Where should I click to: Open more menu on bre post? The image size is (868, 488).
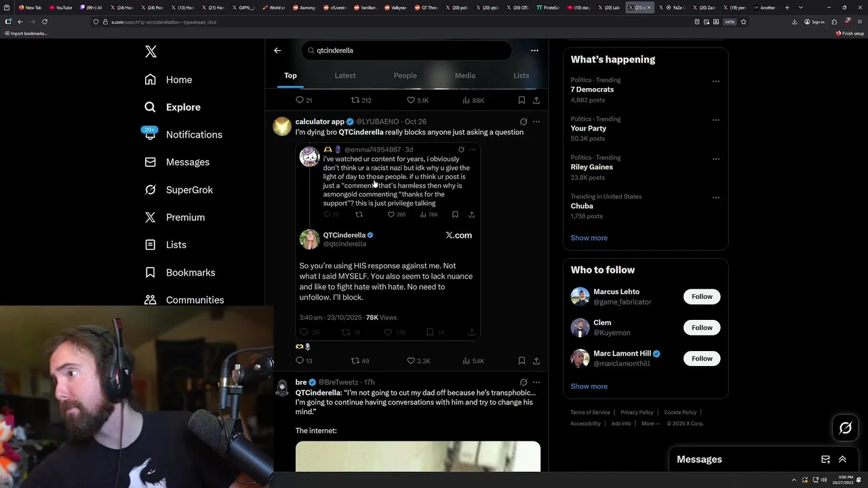[x=536, y=382]
